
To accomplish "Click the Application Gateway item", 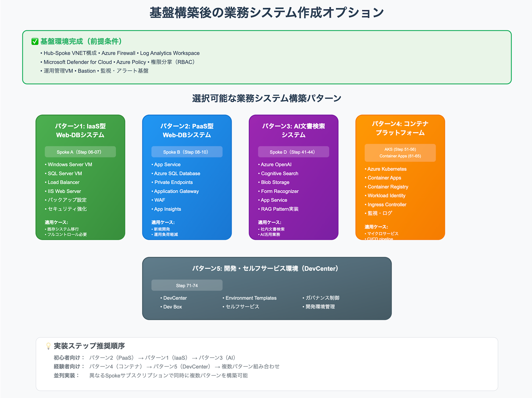I will (175, 191).
